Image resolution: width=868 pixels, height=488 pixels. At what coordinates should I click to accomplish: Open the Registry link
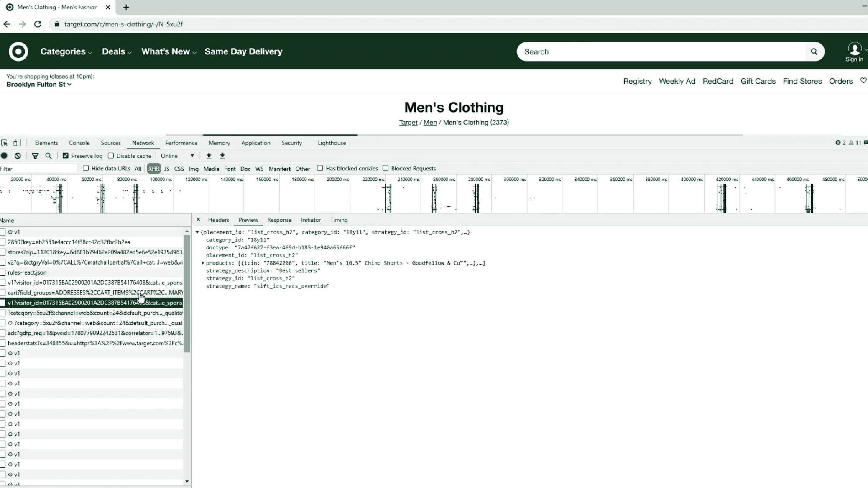click(x=637, y=81)
